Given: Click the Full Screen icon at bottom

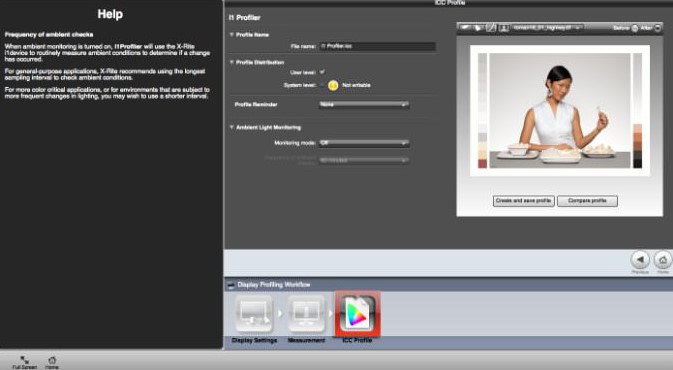Looking at the screenshot, I should pos(24,360).
